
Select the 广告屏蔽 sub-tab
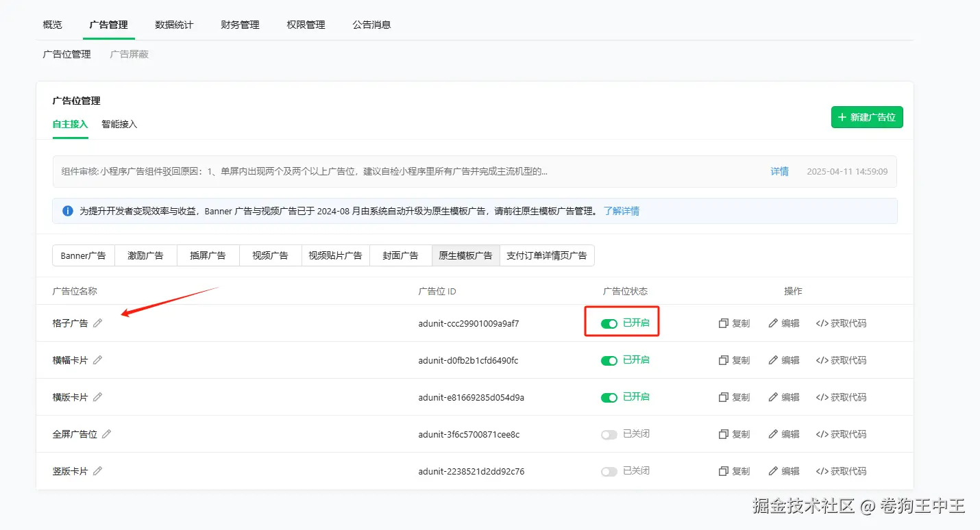[x=129, y=54]
